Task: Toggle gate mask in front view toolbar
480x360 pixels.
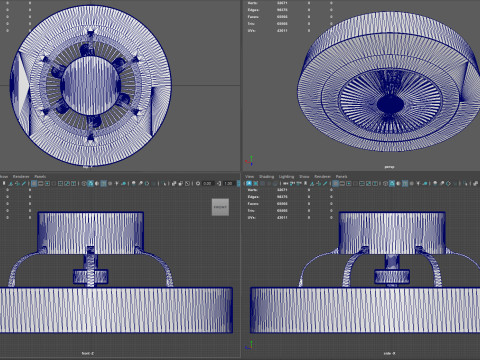Action: (x=54, y=184)
